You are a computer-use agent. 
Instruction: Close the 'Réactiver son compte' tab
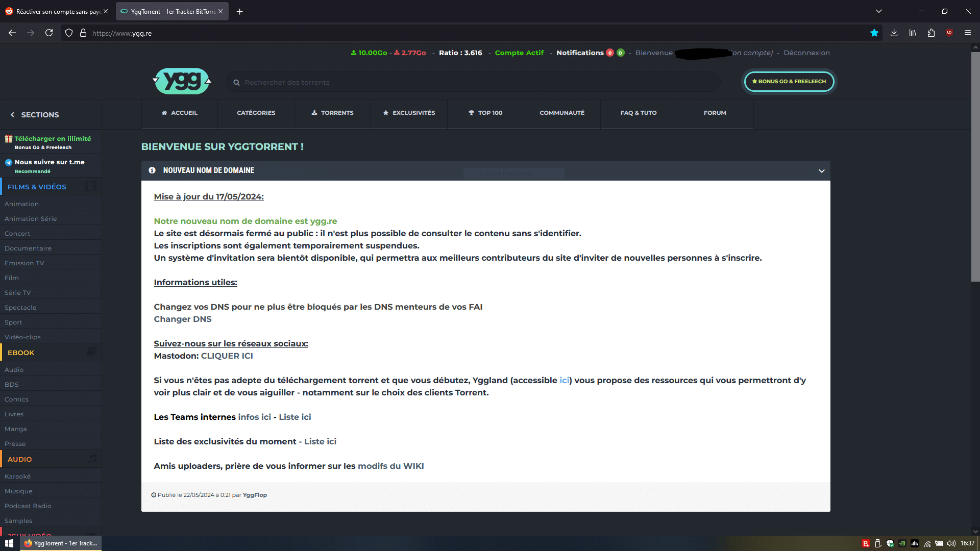tap(106, 11)
